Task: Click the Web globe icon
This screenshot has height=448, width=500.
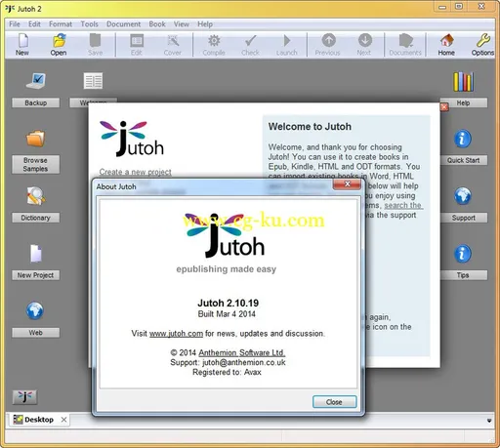Action: tap(35, 310)
